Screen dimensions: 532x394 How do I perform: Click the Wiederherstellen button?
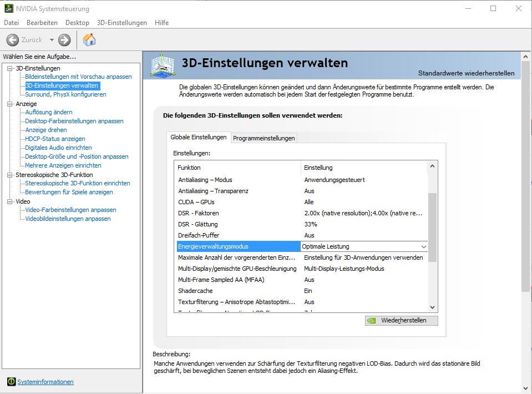(402, 320)
